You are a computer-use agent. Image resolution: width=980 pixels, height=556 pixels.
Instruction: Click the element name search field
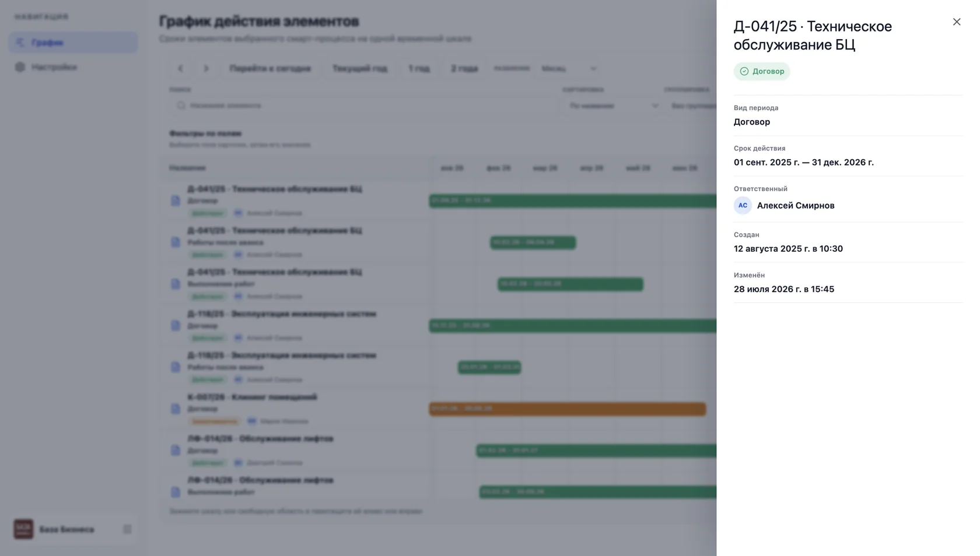(x=363, y=105)
